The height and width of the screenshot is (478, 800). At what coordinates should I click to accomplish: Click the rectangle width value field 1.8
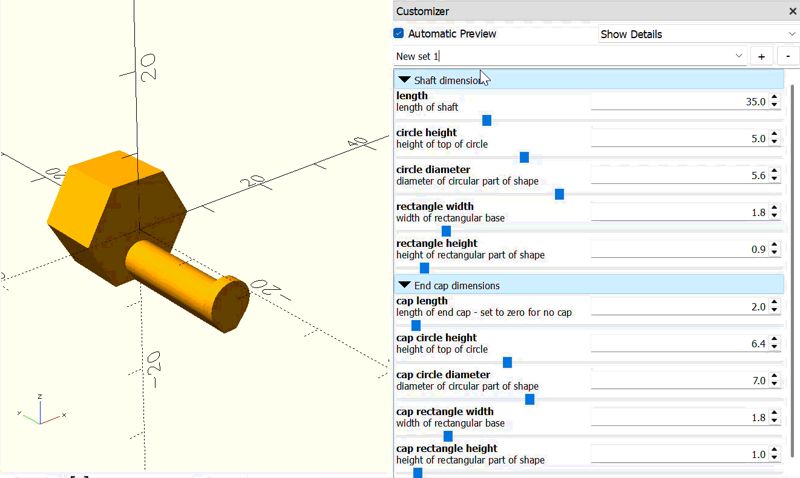click(x=679, y=212)
